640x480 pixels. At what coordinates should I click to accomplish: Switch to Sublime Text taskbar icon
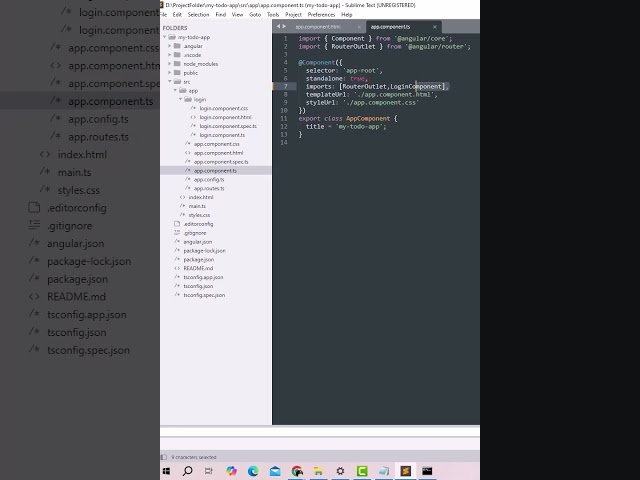click(x=406, y=471)
